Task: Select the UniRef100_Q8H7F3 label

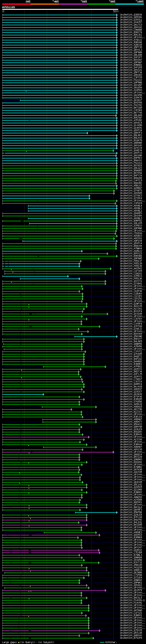Action: [131, 133]
